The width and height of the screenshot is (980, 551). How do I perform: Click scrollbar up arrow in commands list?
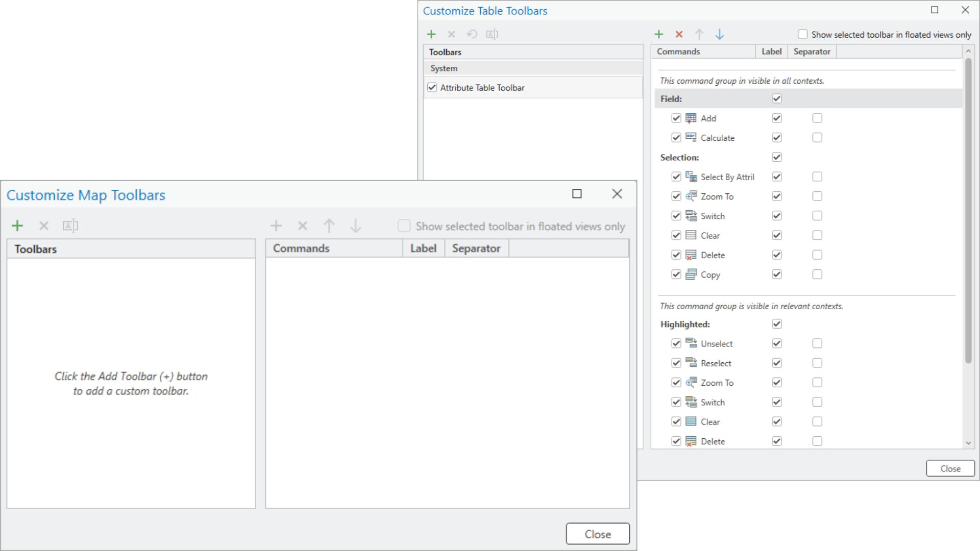point(968,51)
